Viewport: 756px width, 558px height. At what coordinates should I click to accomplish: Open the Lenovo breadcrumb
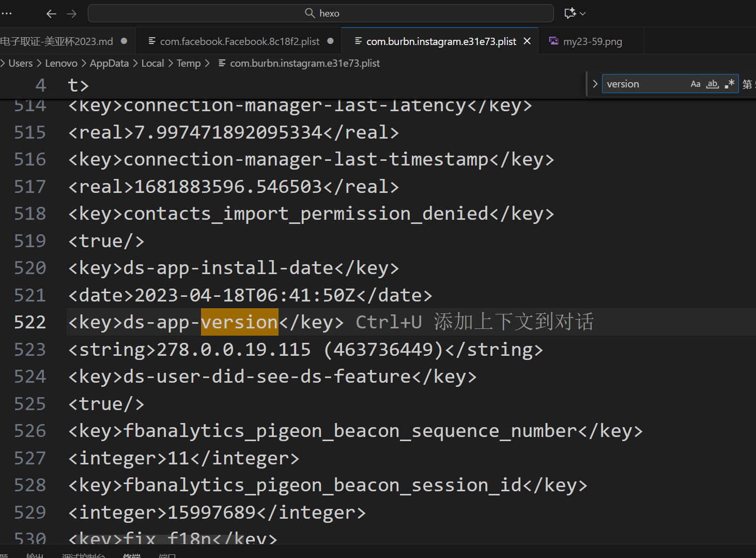tap(61, 63)
